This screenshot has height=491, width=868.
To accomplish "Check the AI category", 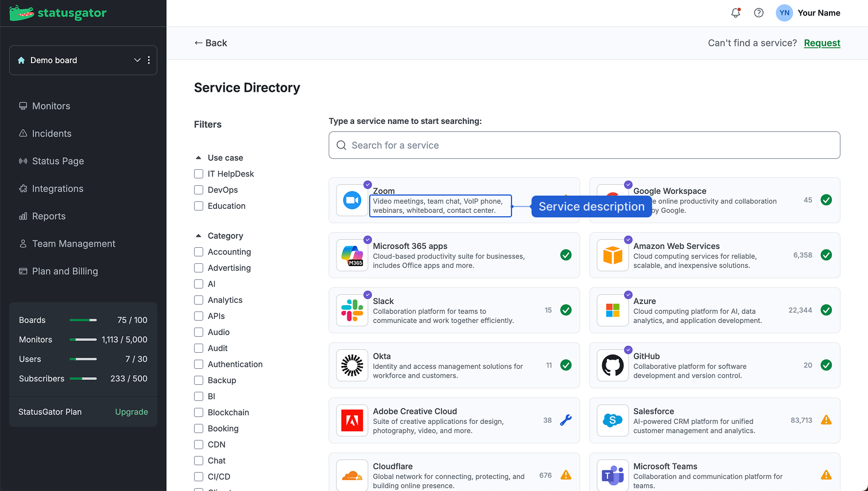I will pos(199,284).
